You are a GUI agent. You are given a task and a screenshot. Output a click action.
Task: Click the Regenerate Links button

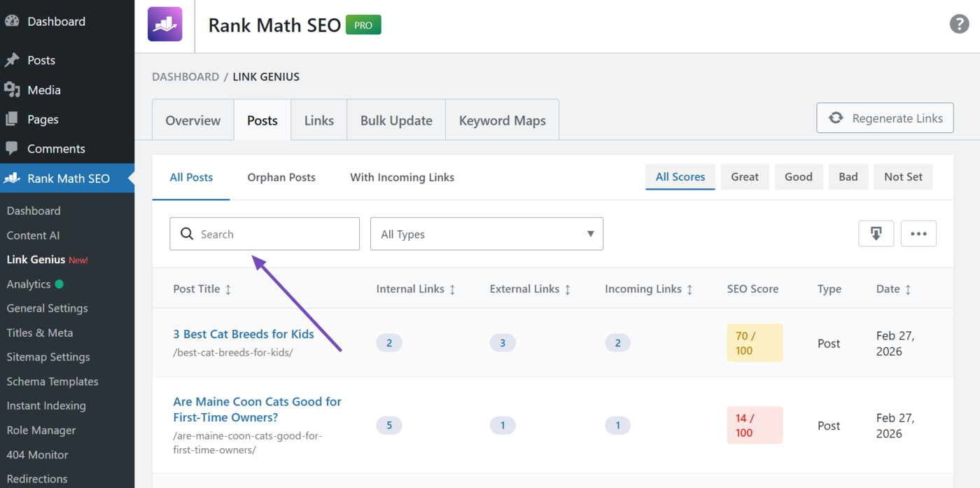[x=885, y=118]
